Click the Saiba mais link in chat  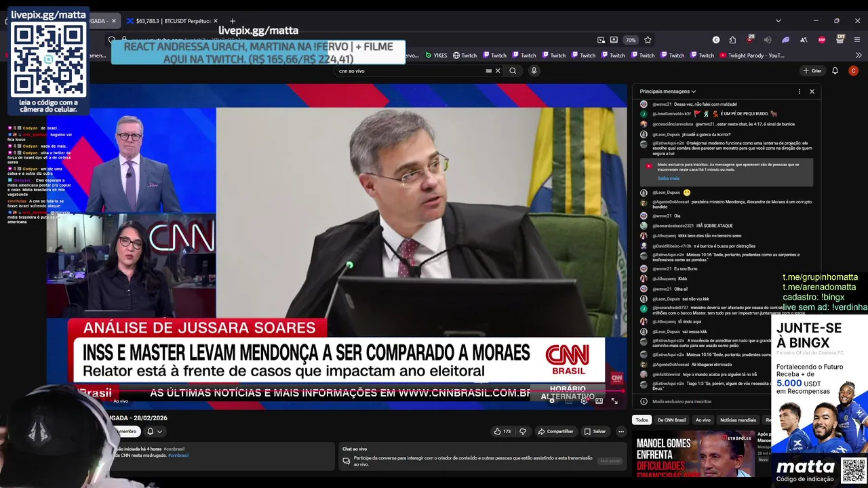point(668,178)
